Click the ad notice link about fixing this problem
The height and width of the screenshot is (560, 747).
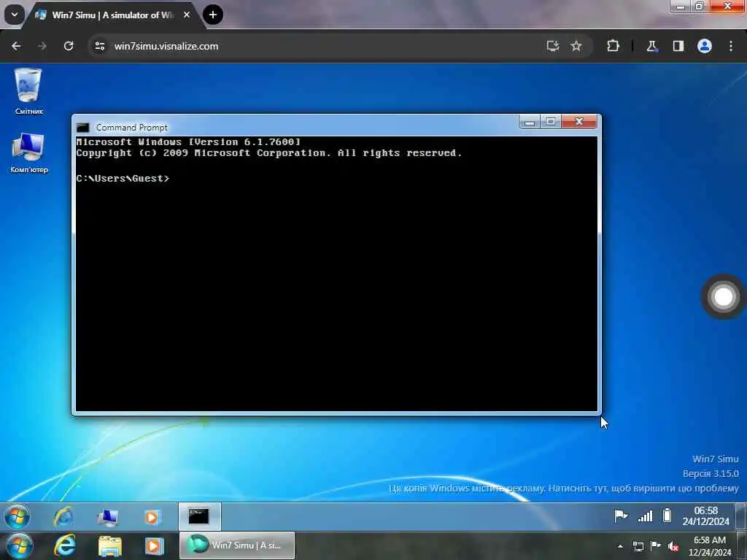tap(564, 489)
